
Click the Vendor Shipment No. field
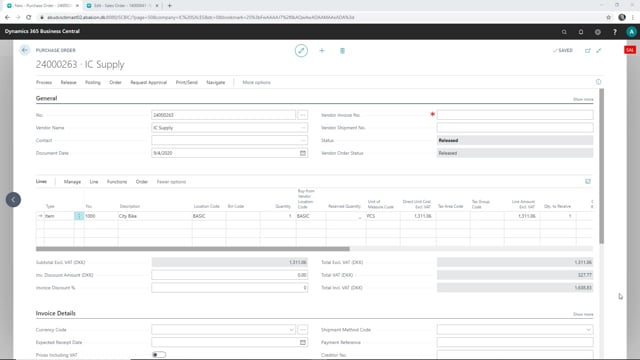515,128
